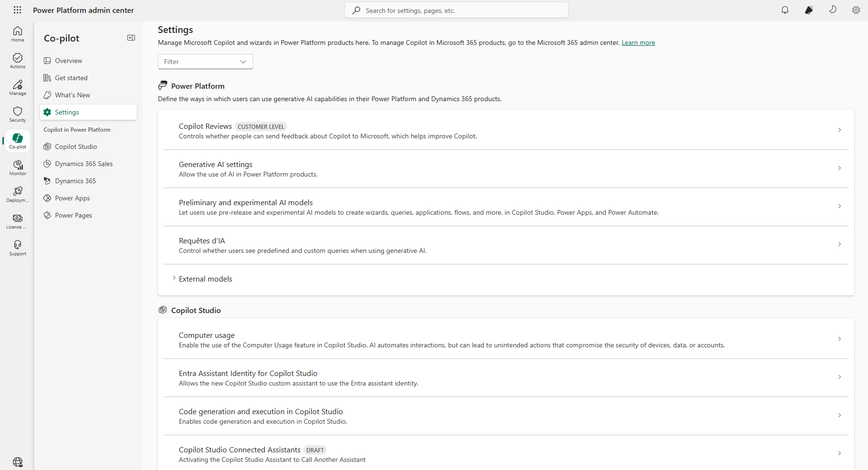Click the globe icon at bottom left
868x470 pixels.
(x=18, y=462)
